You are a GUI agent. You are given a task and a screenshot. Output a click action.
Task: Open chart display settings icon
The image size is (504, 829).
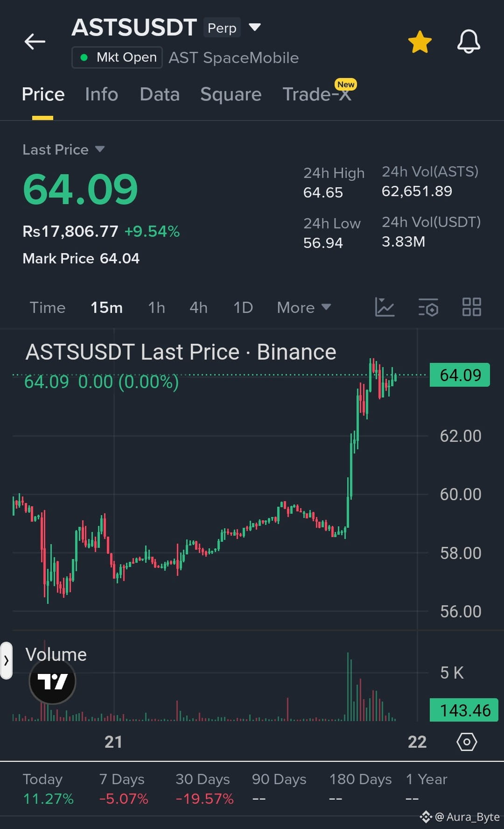point(428,307)
